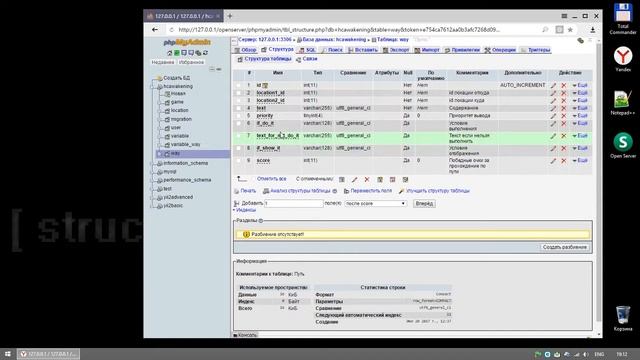Open phpMyAdmin home icon in sidebar
The width and height of the screenshot is (640, 360).
[170, 53]
